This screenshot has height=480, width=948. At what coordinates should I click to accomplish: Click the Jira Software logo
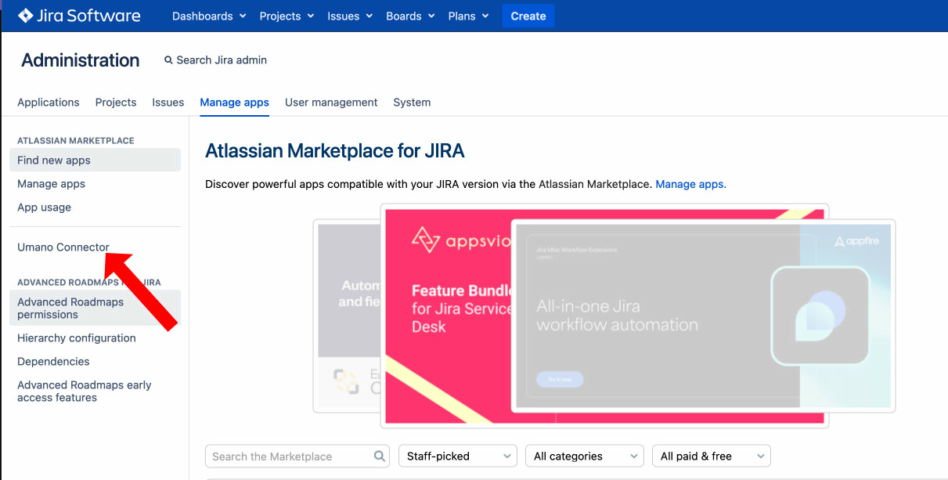click(79, 16)
